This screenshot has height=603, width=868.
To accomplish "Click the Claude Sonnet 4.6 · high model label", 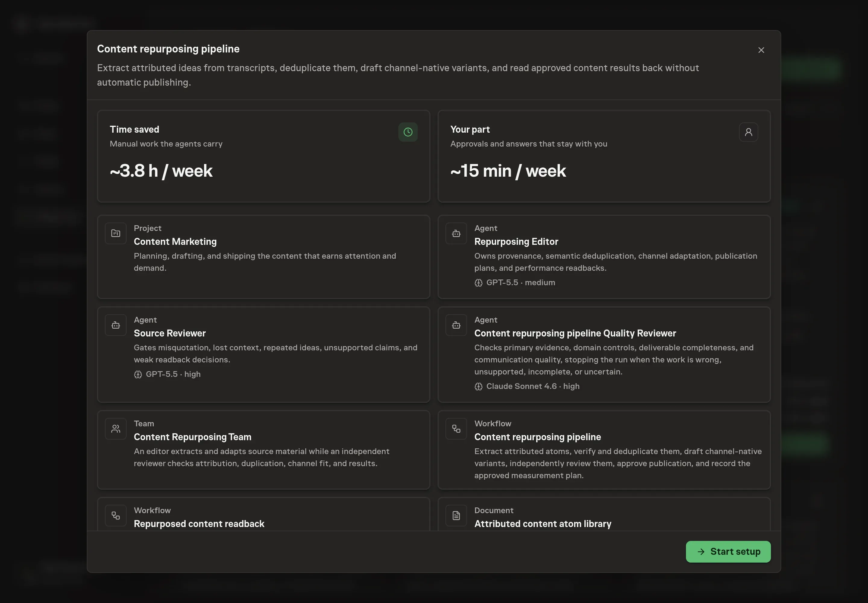I will [533, 386].
